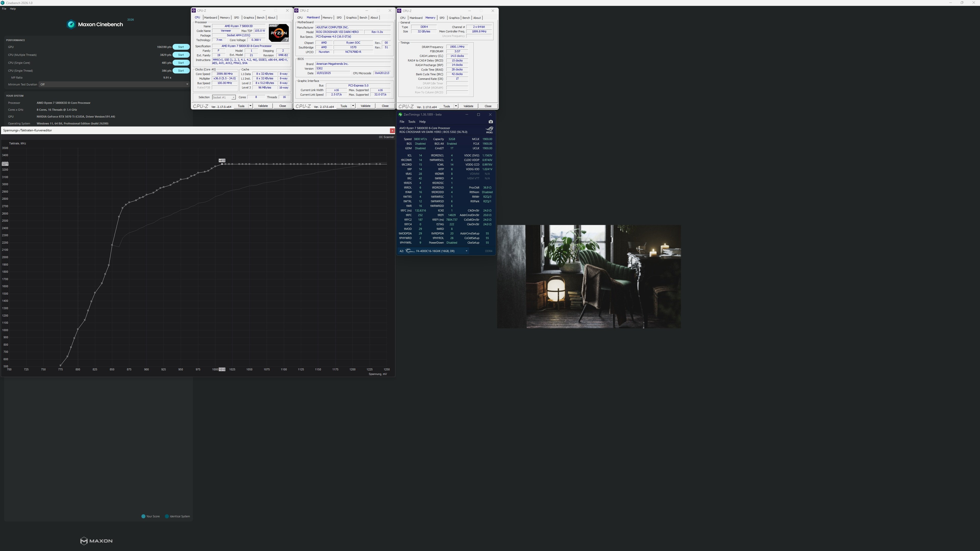Click the Identical System color dot
Image resolution: width=980 pixels, height=551 pixels.
[x=167, y=516]
